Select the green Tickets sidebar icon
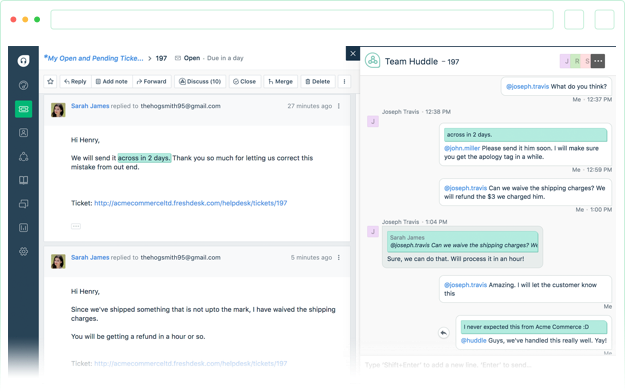 (24, 109)
